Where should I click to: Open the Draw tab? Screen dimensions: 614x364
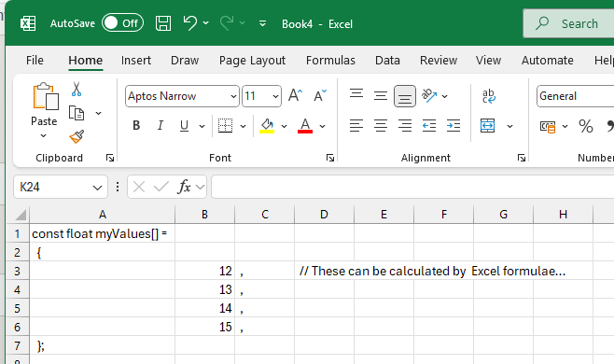pos(185,61)
